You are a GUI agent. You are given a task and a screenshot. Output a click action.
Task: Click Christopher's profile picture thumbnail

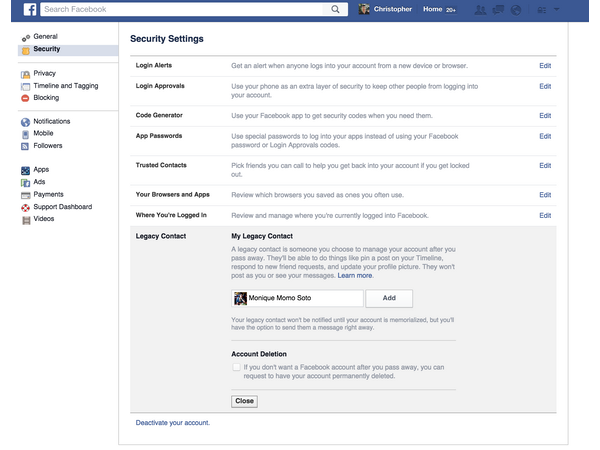click(x=364, y=9)
